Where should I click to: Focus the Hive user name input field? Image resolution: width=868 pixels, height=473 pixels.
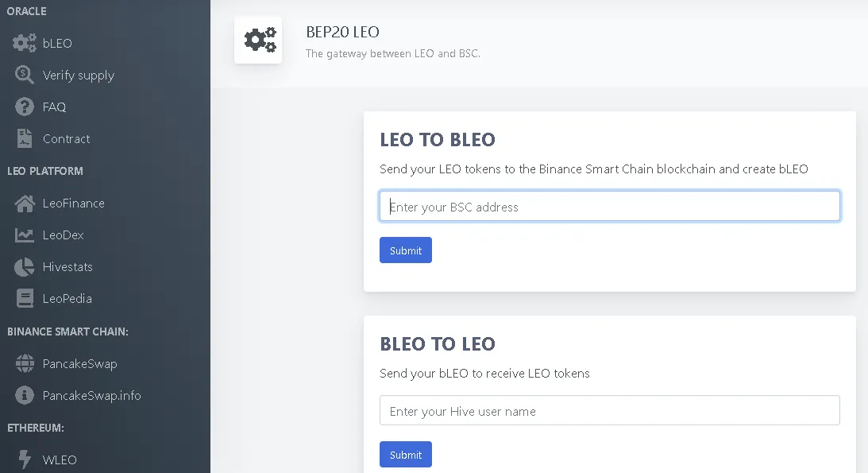609,410
